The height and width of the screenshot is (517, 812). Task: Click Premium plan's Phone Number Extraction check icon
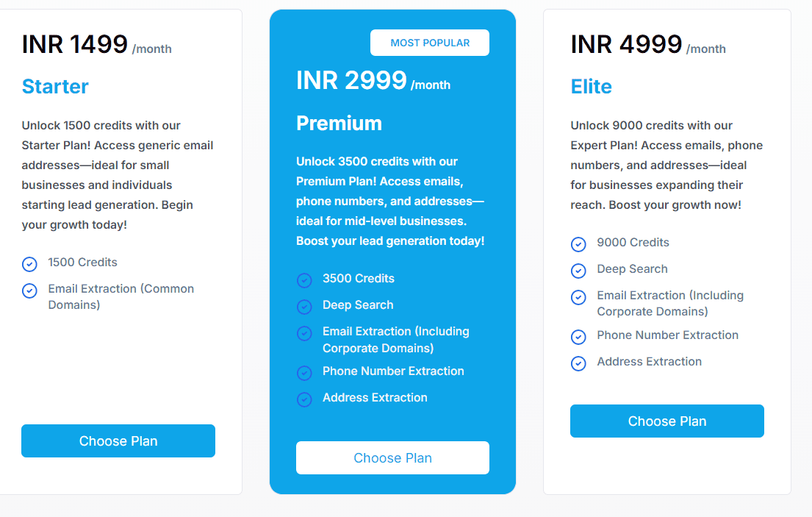(304, 373)
